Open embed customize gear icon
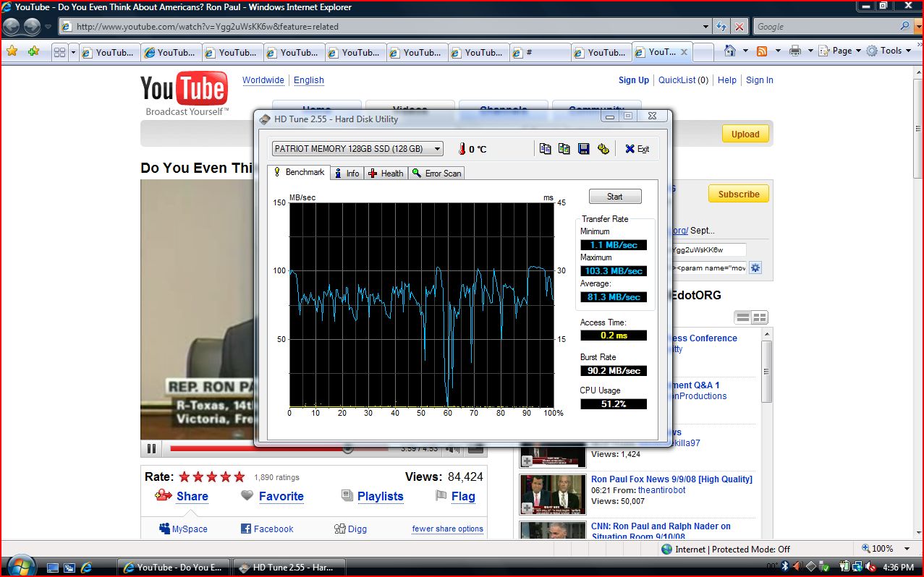Screen dimensions: 924x577 point(755,268)
